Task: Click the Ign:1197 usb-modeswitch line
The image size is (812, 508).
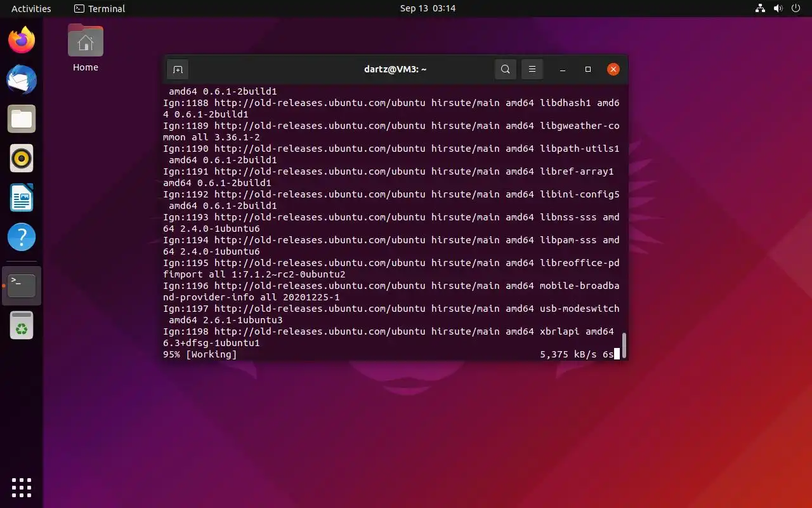Action: (391, 309)
